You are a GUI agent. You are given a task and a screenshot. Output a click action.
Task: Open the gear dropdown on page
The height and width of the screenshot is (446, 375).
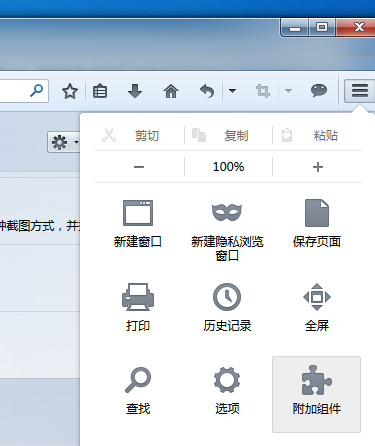pyautogui.click(x=64, y=142)
